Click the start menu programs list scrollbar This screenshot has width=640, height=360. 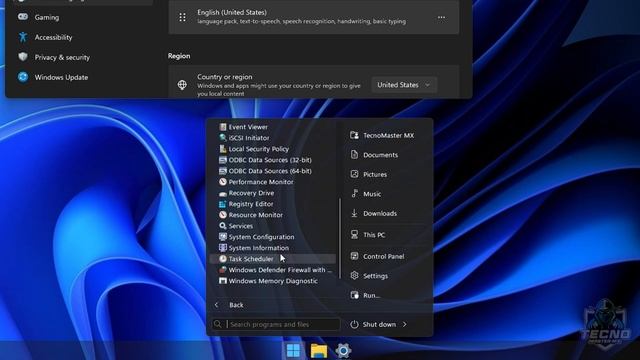click(x=339, y=238)
